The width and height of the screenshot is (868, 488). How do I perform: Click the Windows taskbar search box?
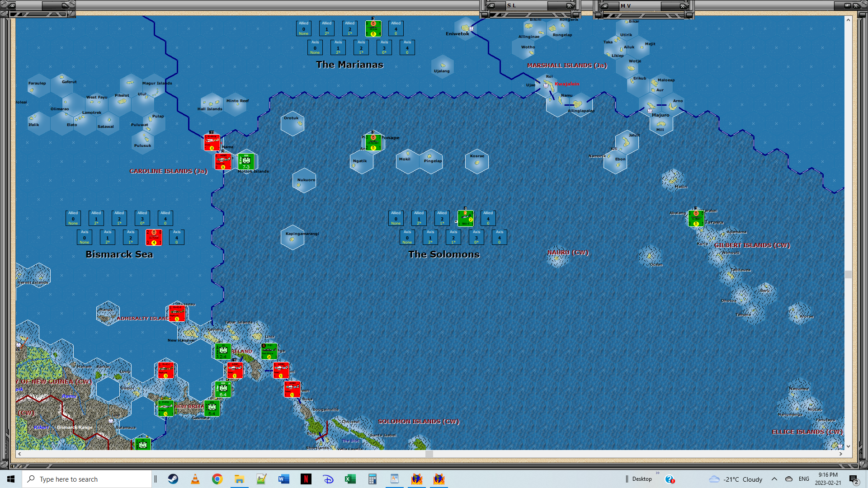pos(87,479)
